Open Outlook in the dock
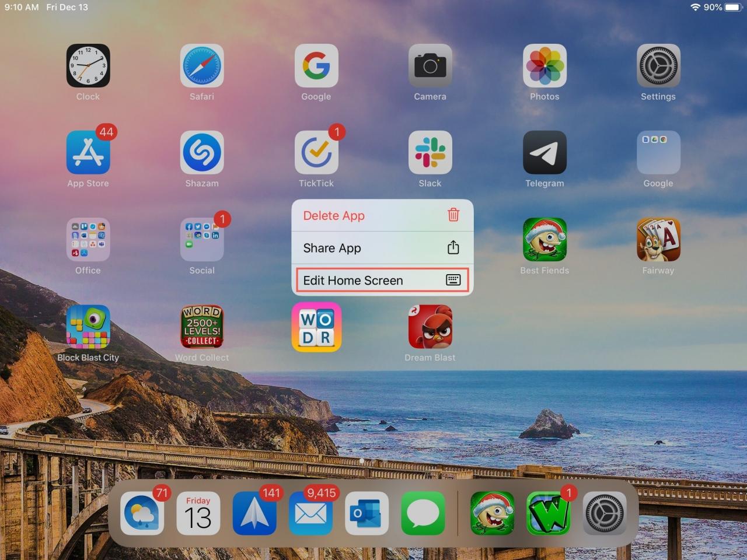The height and width of the screenshot is (560, 747). (366, 514)
